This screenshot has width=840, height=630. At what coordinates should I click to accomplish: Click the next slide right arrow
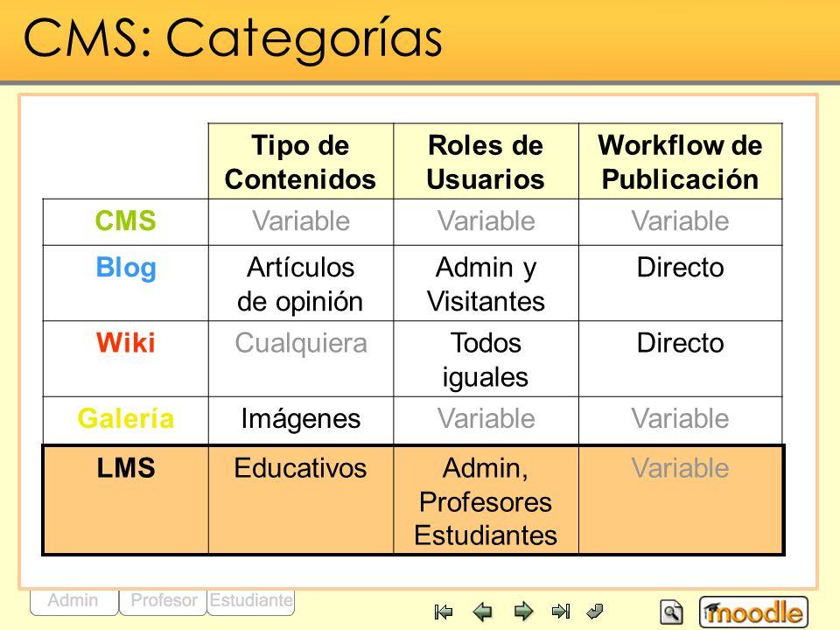tap(523, 612)
